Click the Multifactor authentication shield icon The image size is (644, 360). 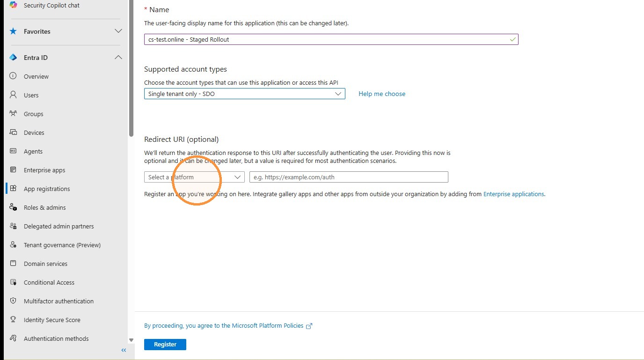coord(13,301)
